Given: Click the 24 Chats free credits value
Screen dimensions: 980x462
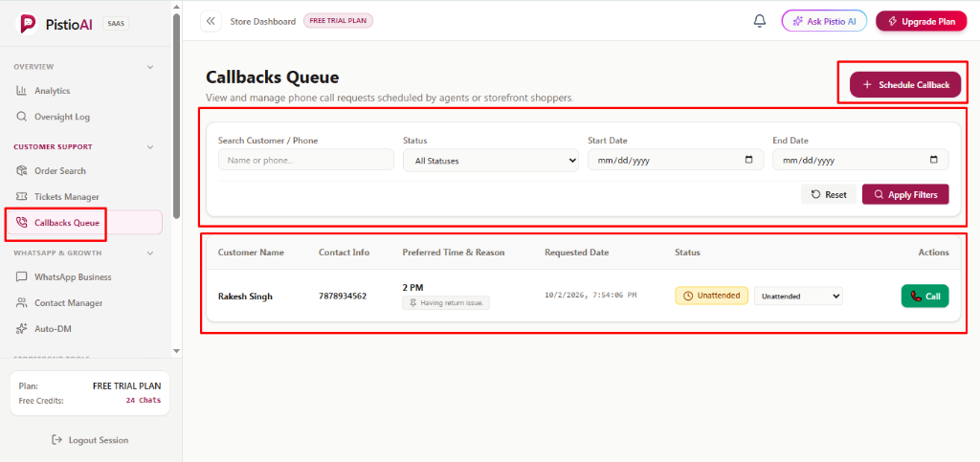Looking at the screenshot, I should pos(144,400).
